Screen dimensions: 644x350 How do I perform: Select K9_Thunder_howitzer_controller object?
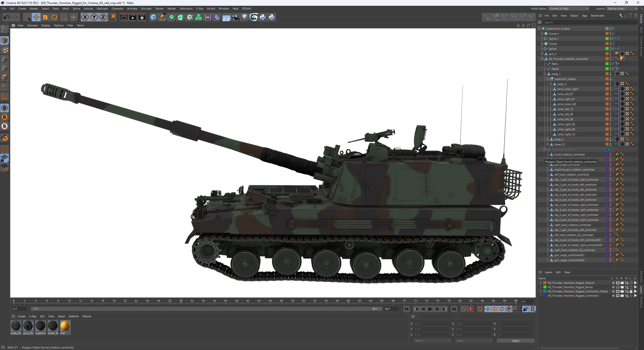568,59
